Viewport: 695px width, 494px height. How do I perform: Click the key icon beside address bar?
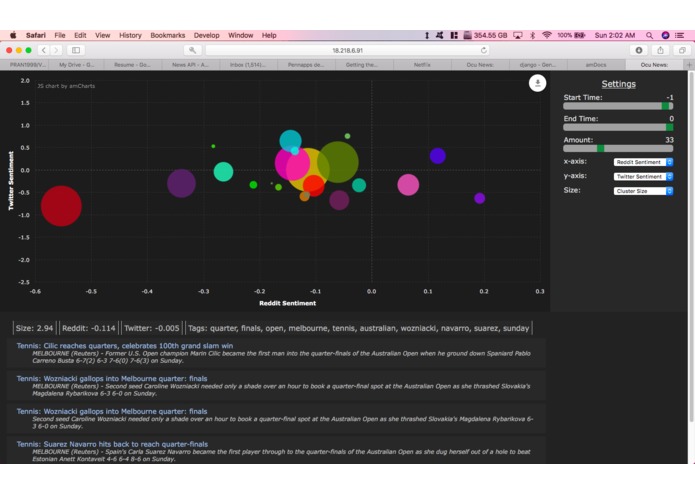click(x=192, y=50)
